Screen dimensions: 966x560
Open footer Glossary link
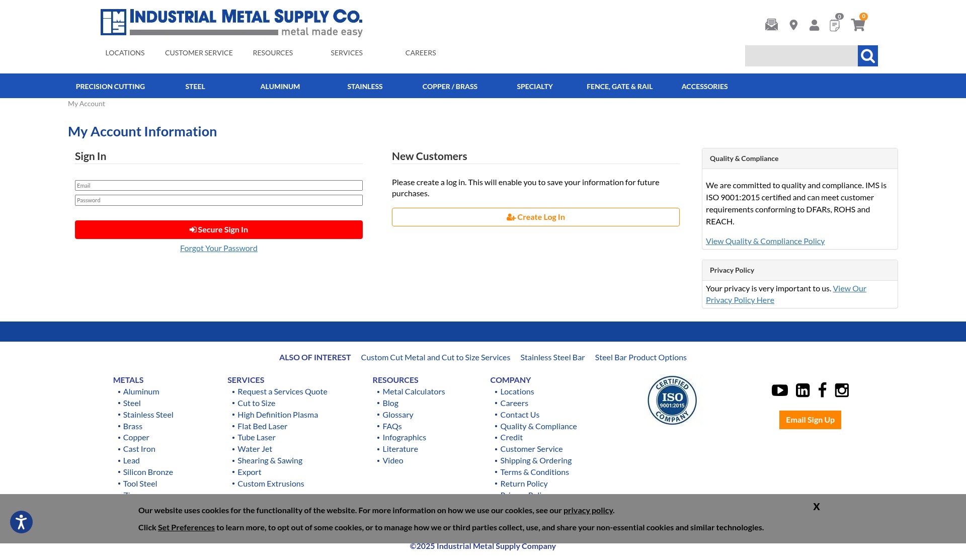point(398,415)
